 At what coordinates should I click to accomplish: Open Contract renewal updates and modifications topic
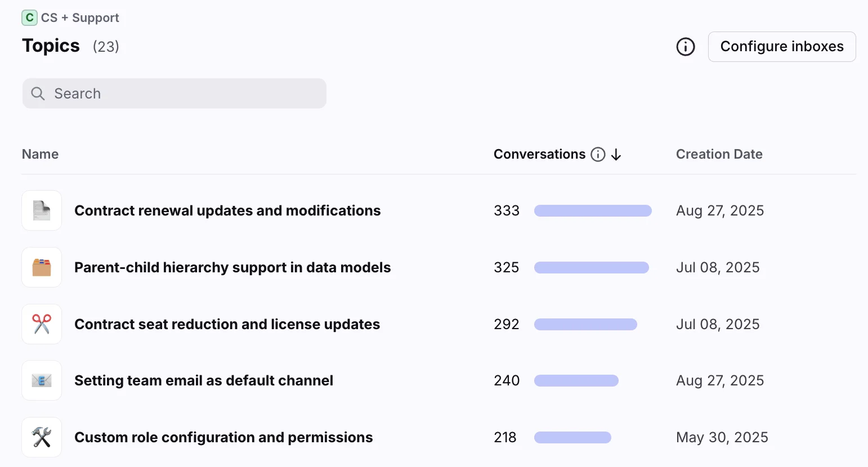(x=227, y=210)
